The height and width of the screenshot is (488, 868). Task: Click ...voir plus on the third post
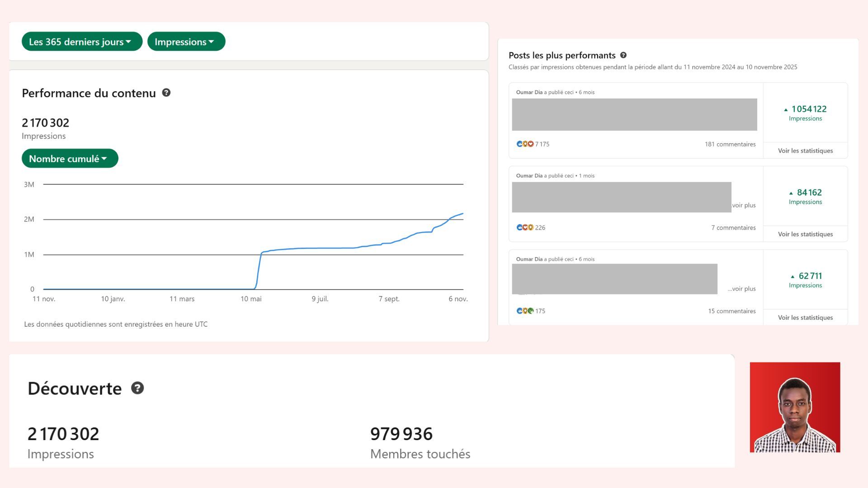[742, 289]
